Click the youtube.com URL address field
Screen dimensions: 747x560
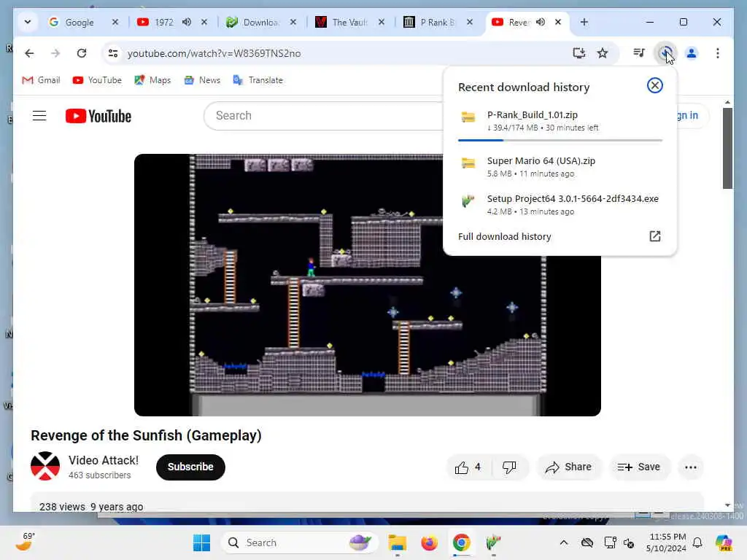(214, 53)
